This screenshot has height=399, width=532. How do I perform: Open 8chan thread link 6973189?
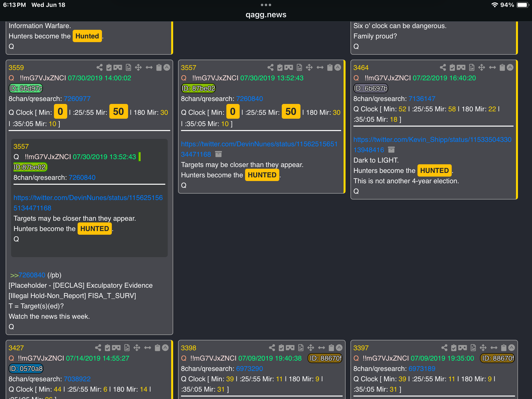coord(422,369)
